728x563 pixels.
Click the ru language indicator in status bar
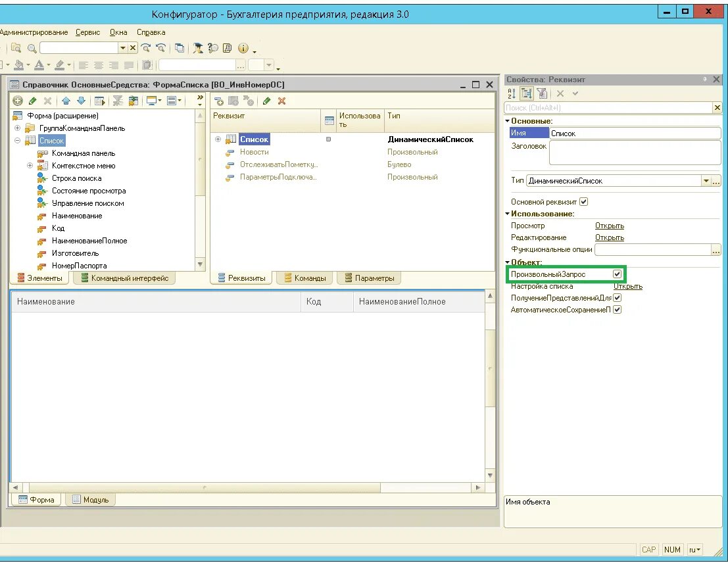click(x=694, y=550)
